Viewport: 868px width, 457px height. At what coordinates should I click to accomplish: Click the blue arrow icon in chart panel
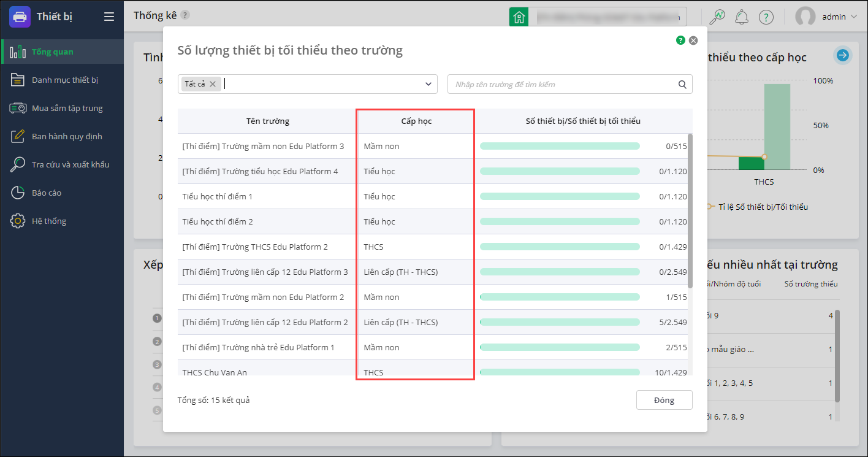coord(843,55)
